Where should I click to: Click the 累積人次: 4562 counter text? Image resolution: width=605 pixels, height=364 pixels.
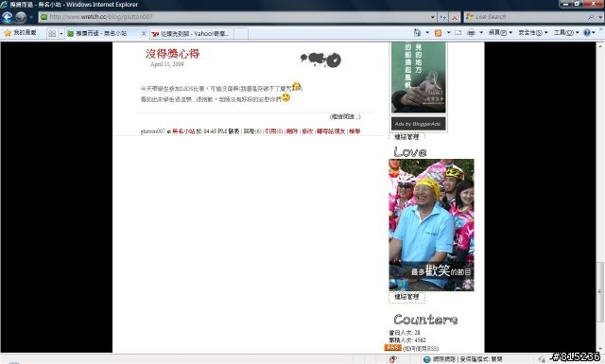(407, 340)
